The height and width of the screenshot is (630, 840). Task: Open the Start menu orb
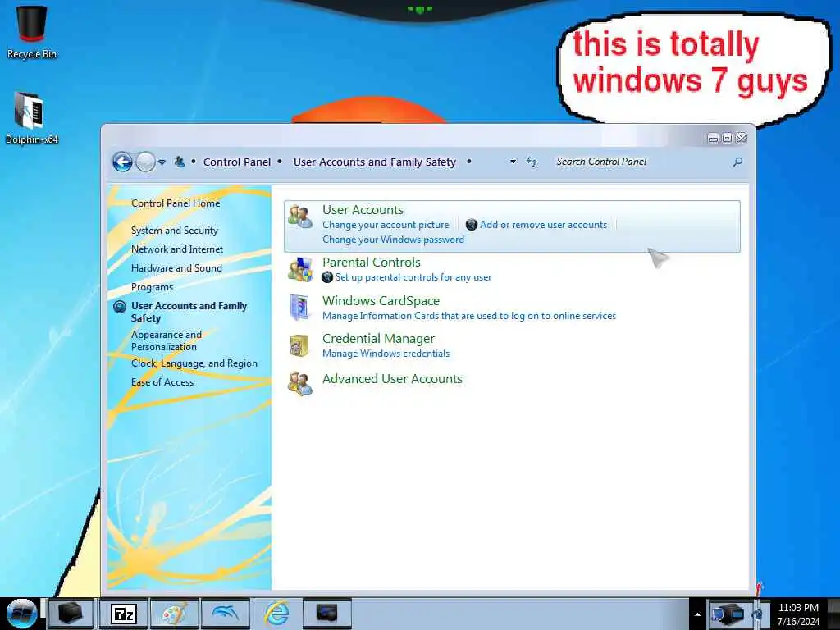tap(21, 614)
